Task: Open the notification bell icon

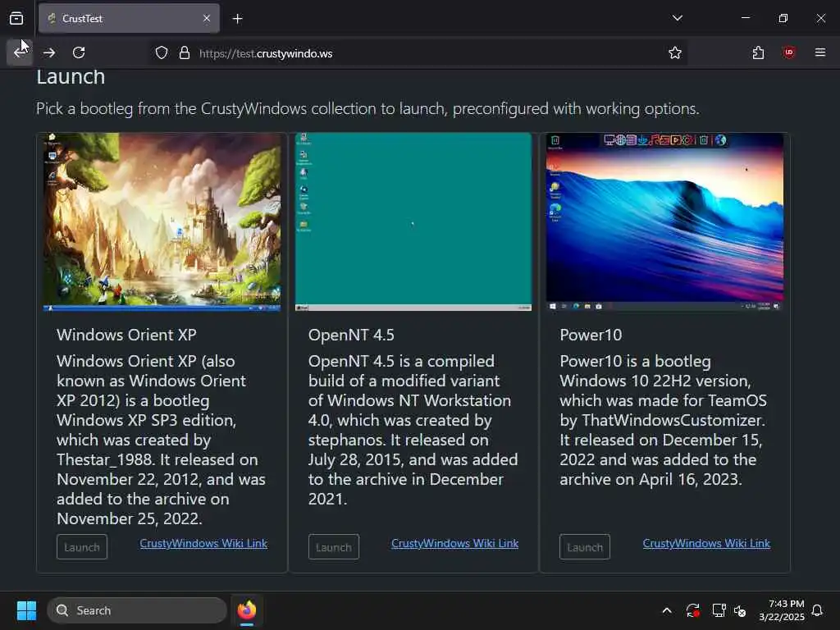Action: [818, 610]
